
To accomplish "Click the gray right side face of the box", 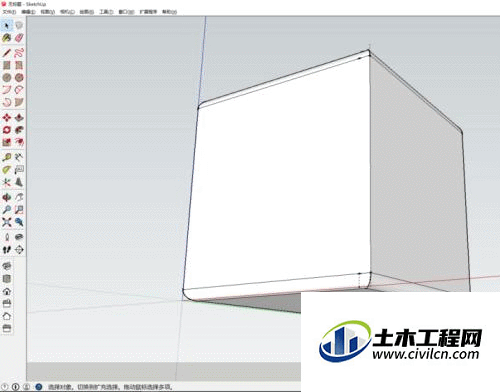I will point(417,187).
